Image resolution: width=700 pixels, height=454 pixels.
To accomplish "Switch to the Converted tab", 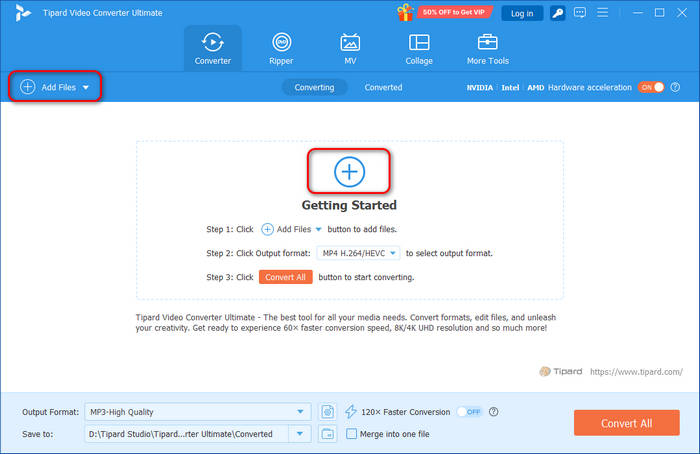I will click(x=383, y=87).
